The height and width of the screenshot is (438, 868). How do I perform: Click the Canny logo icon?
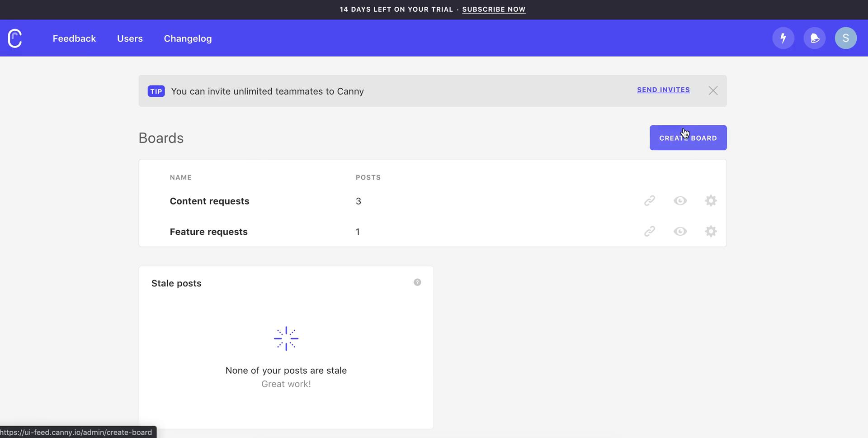pos(15,38)
